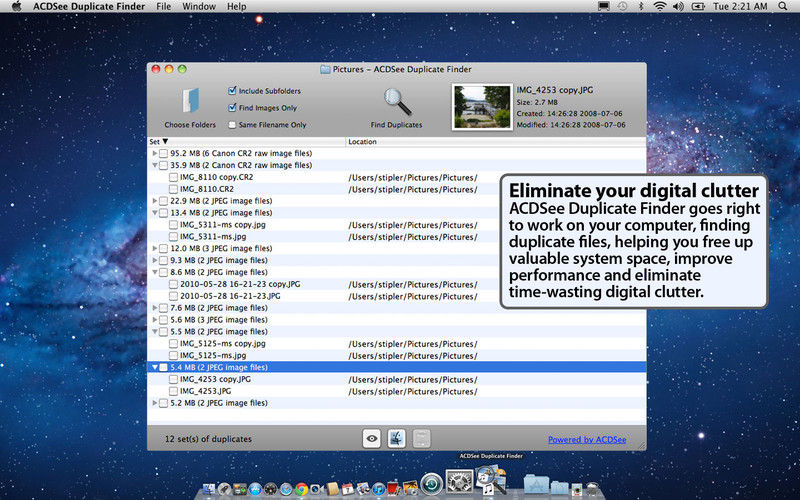Collapse the 35.9 MB Canon CR2 set
The image size is (800, 500).
155,165
